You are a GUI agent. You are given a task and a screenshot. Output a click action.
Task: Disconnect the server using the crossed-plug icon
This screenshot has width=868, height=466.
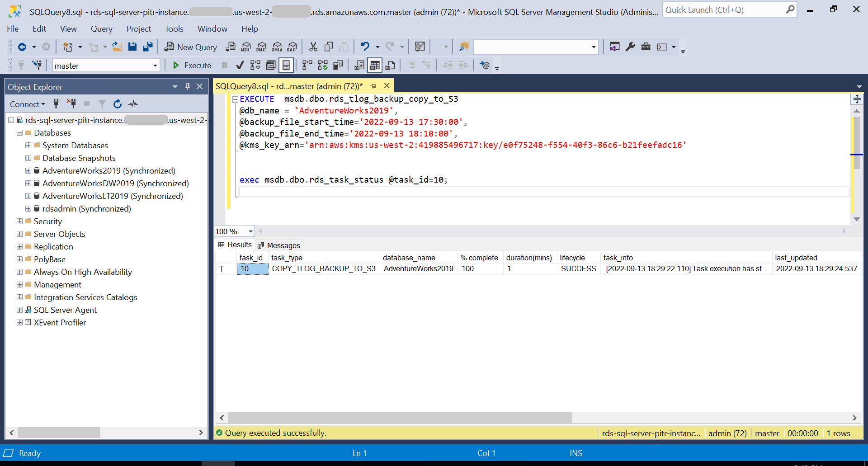71,104
